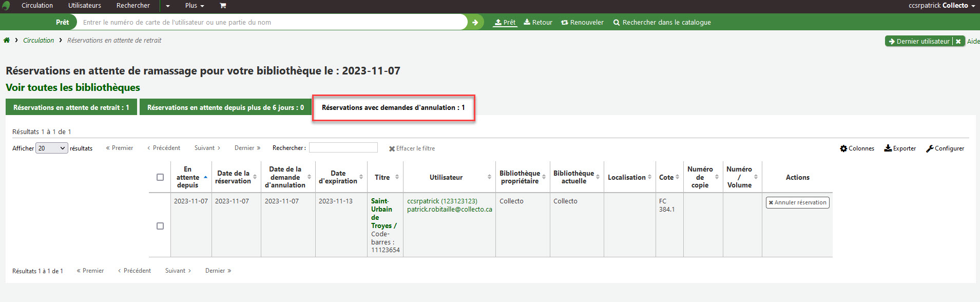Click the Exporter button
This screenshot has width=980, height=302.
tap(900, 148)
